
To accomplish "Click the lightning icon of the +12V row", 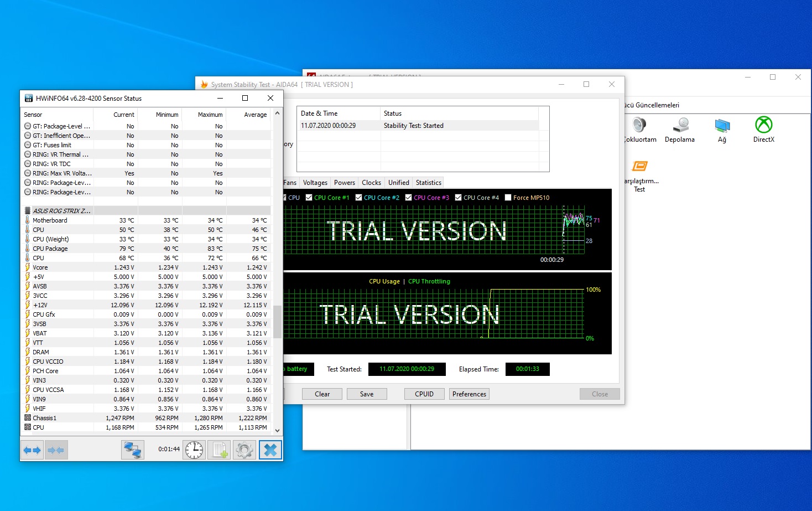I will coord(27,304).
